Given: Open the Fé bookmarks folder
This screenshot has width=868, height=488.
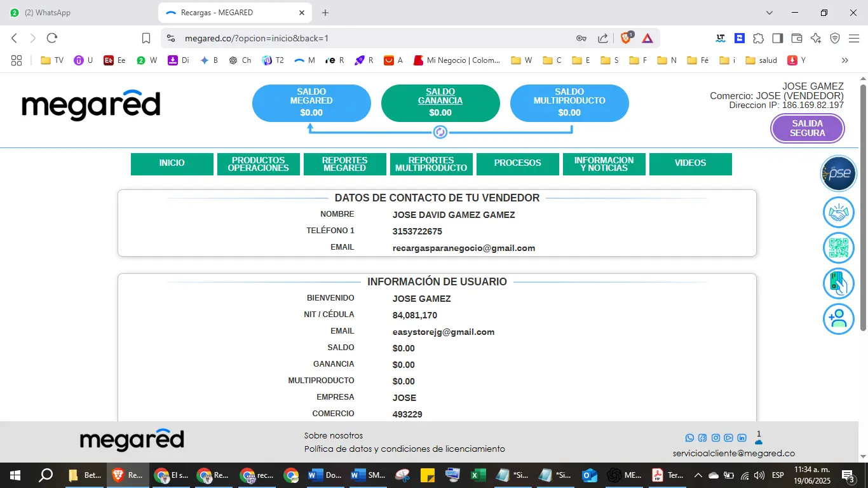Looking at the screenshot, I should pyautogui.click(x=698, y=60).
